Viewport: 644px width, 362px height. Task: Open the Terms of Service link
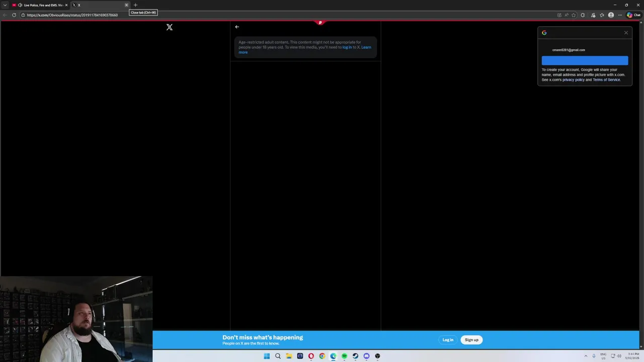tap(606, 80)
